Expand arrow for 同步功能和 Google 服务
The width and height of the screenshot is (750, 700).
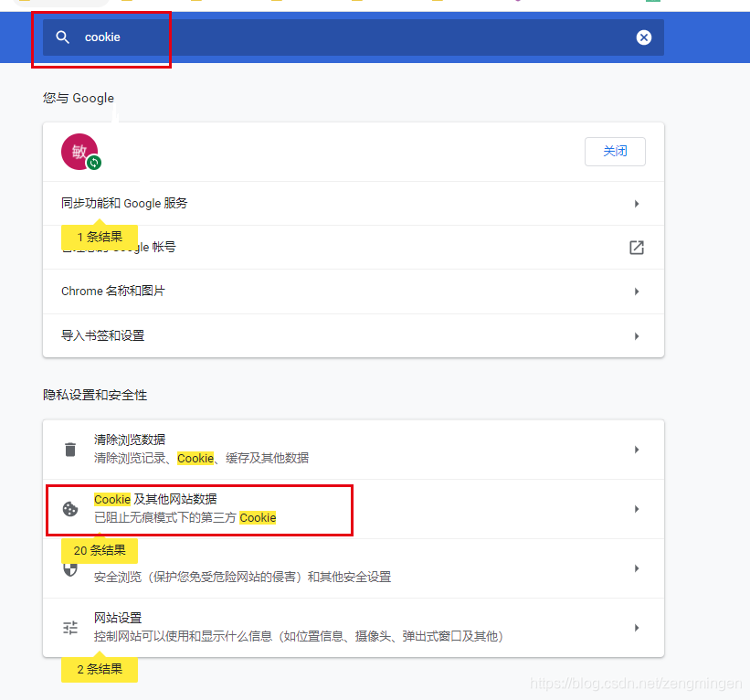(x=637, y=204)
